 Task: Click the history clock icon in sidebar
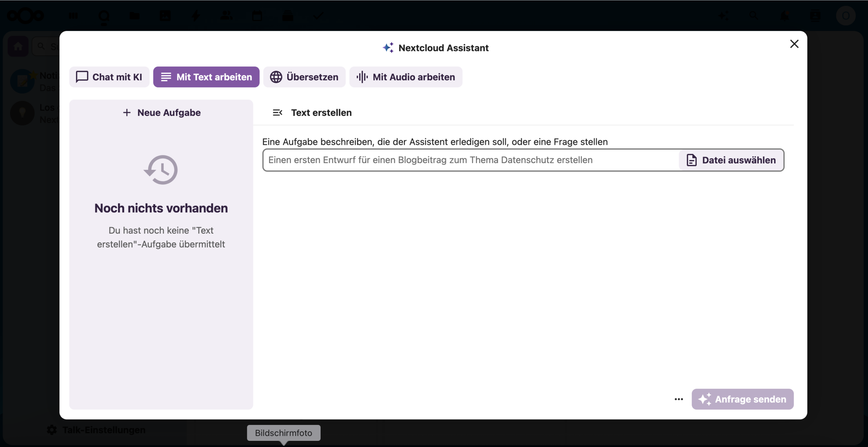(161, 170)
